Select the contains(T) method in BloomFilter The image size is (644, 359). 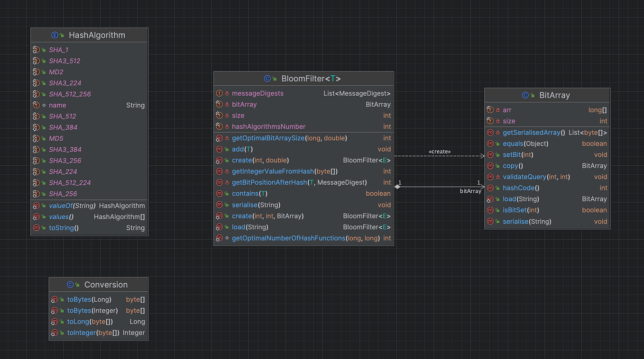point(250,193)
